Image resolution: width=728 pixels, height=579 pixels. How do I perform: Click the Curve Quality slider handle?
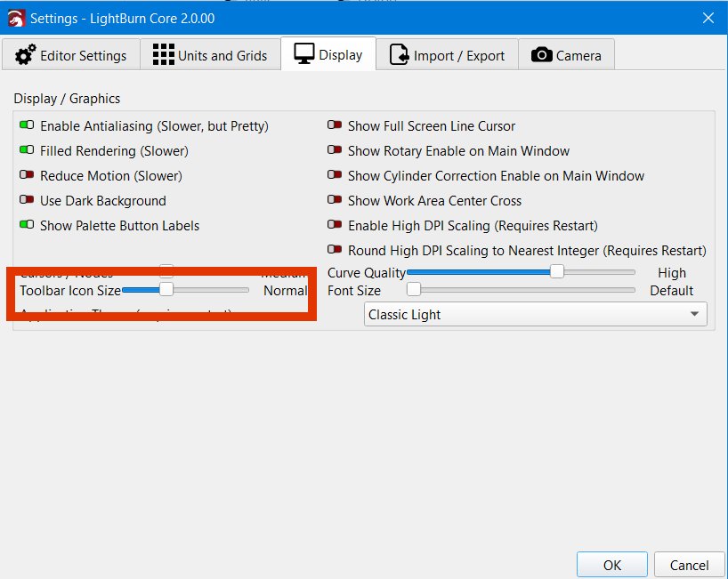(557, 272)
